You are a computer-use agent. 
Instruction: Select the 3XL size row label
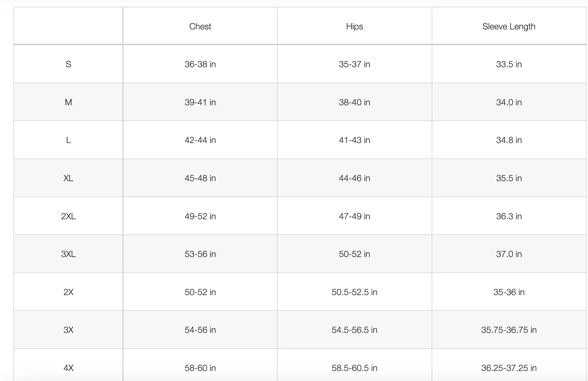pyautogui.click(x=68, y=254)
